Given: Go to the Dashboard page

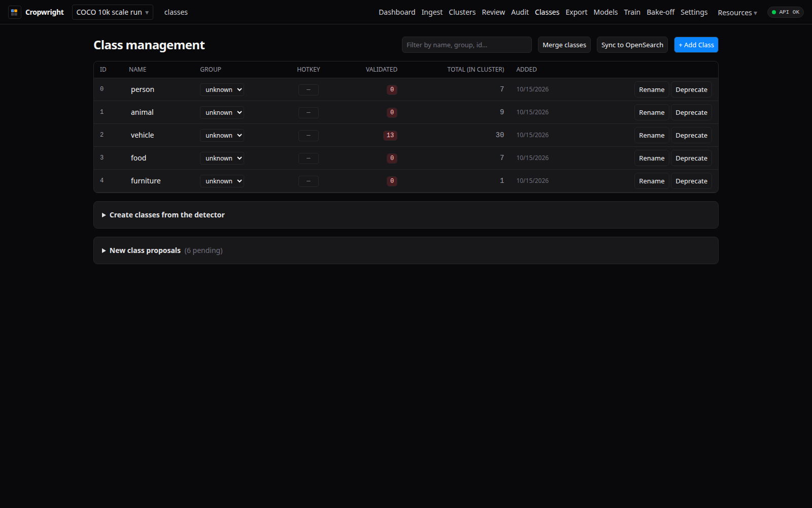Looking at the screenshot, I should click(x=397, y=12).
